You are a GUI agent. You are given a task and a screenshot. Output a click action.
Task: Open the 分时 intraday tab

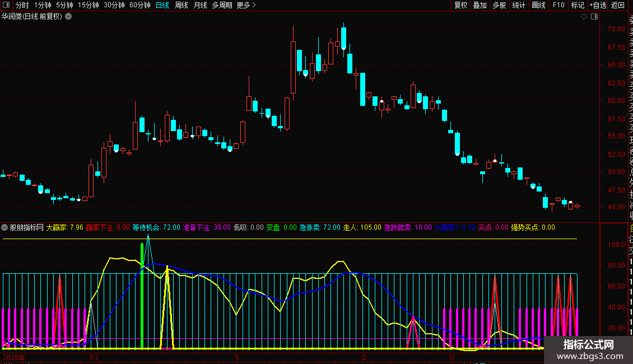tap(22, 5)
